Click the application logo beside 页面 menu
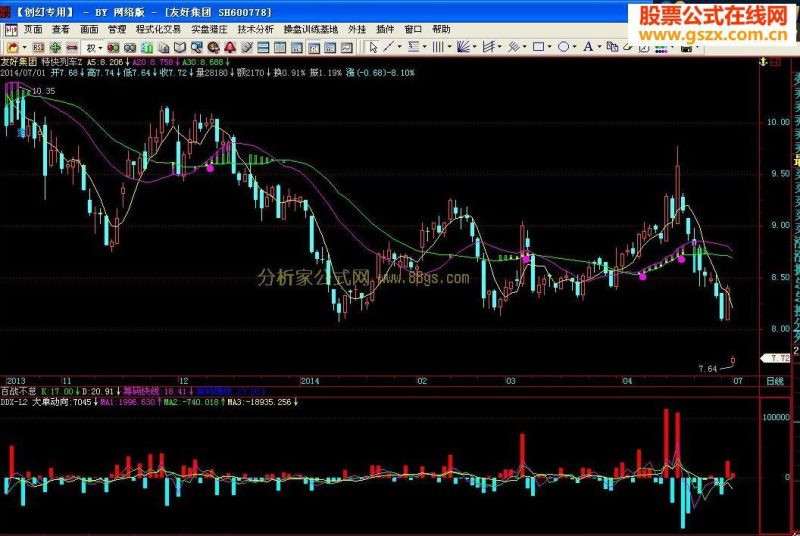The image size is (800, 536). click(11, 30)
